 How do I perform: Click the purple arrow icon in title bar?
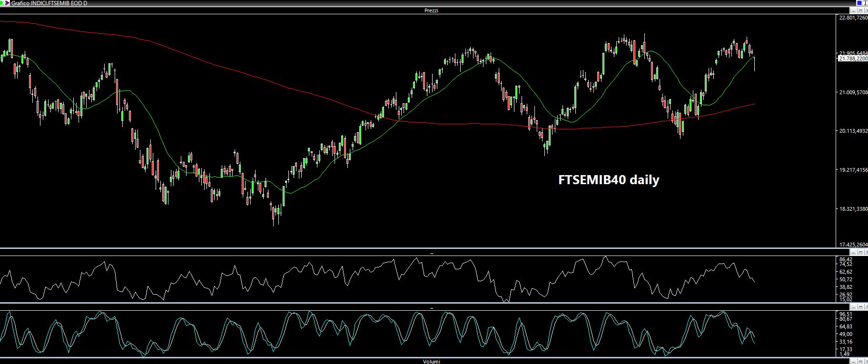[x=7, y=3]
